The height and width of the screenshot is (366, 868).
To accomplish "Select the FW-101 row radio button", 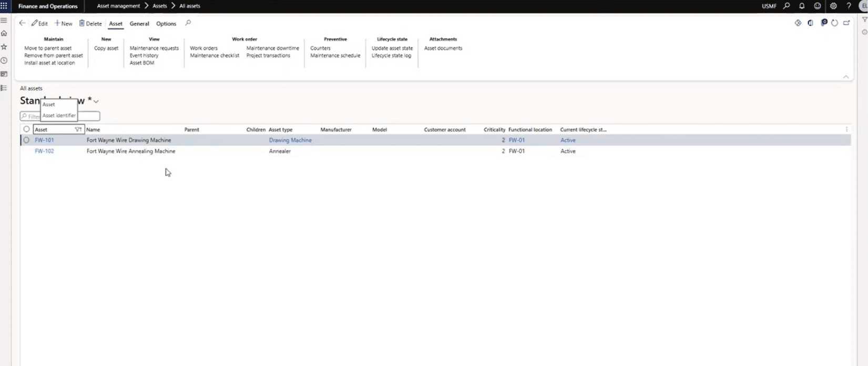I will pos(26,140).
